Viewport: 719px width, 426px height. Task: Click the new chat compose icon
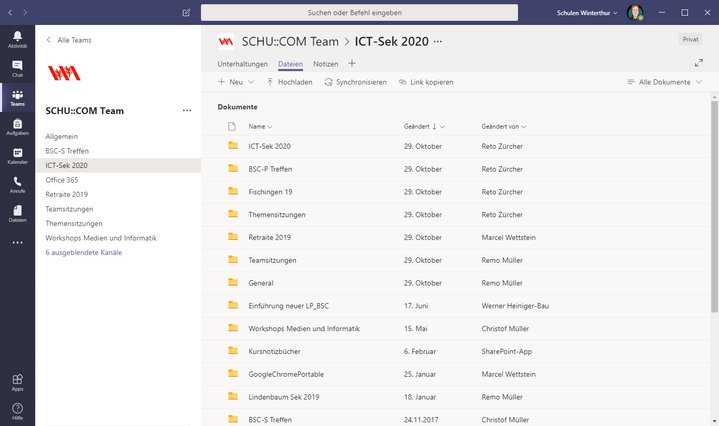pyautogui.click(x=186, y=13)
